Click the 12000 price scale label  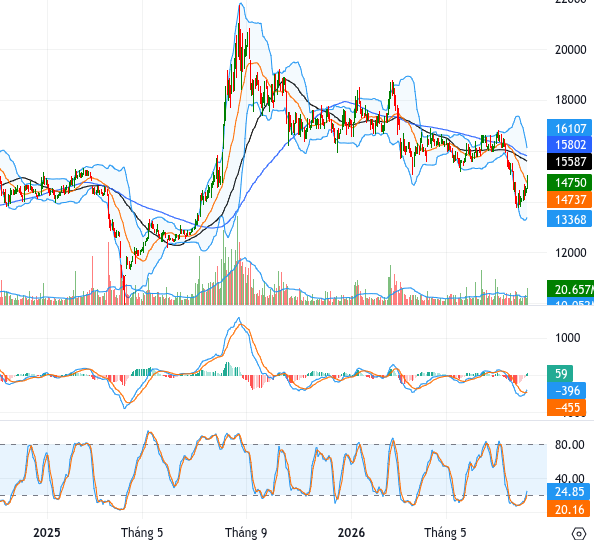click(x=571, y=253)
